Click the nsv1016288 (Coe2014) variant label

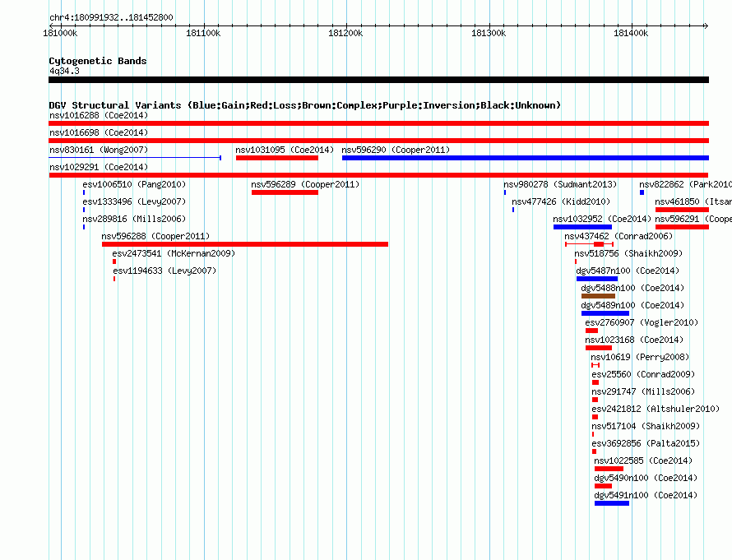pos(99,115)
